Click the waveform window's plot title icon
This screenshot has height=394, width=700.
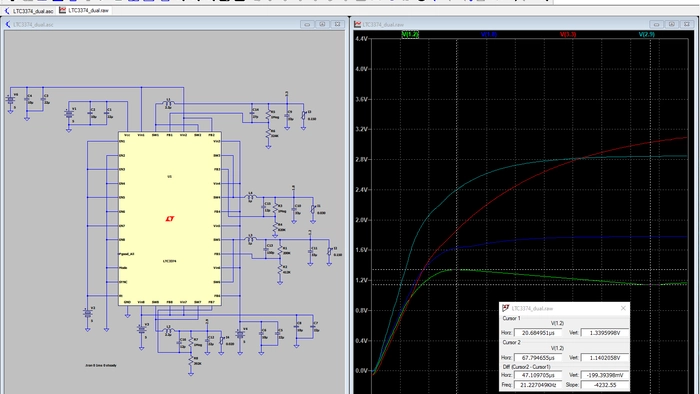(358, 25)
